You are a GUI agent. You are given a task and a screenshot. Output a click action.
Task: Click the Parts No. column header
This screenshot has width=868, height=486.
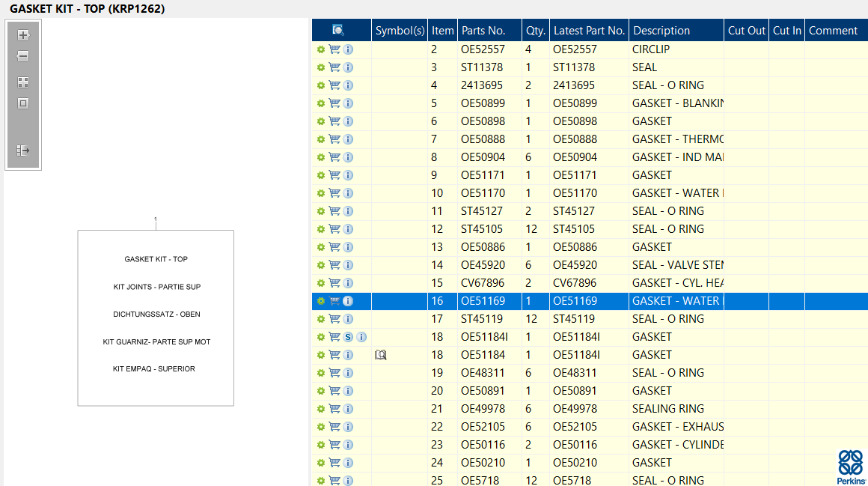click(483, 31)
